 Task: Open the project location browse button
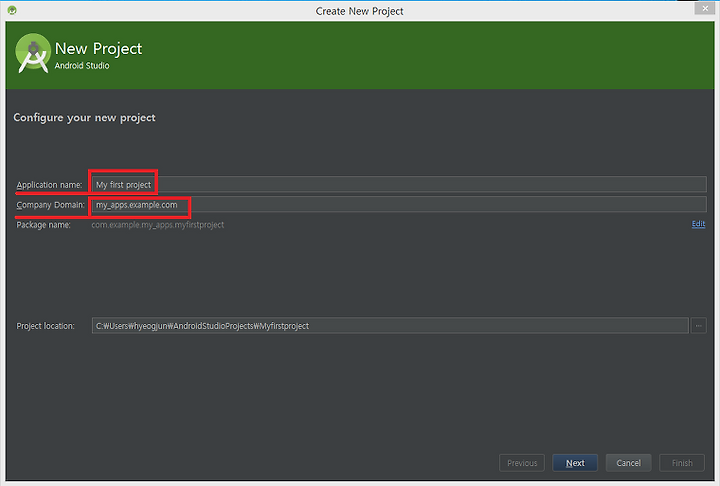click(698, 326)
